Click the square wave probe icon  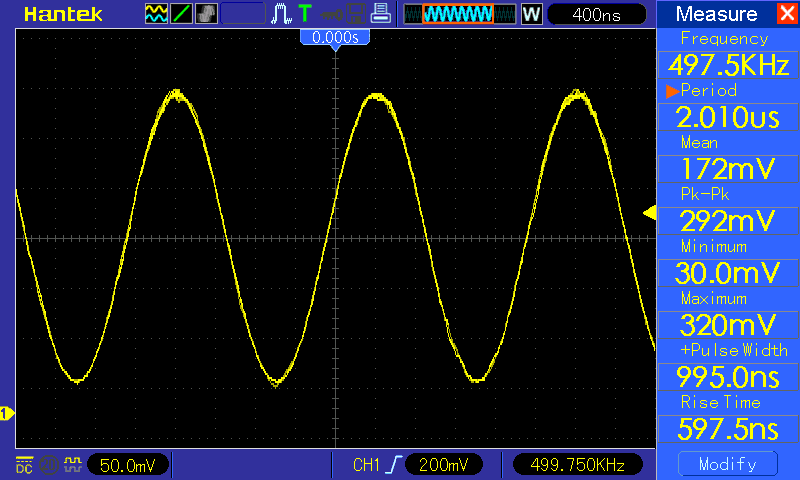[73, 464]
